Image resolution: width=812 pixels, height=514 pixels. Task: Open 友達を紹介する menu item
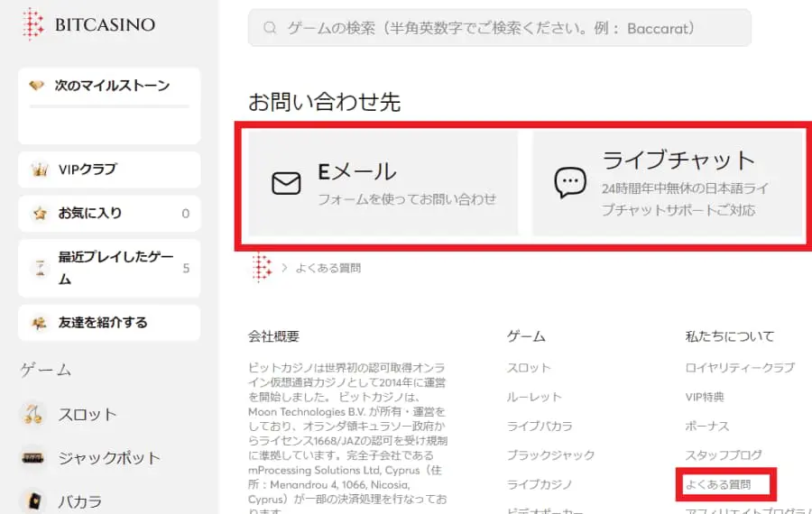pyautogui.click(x=109, y=323)
